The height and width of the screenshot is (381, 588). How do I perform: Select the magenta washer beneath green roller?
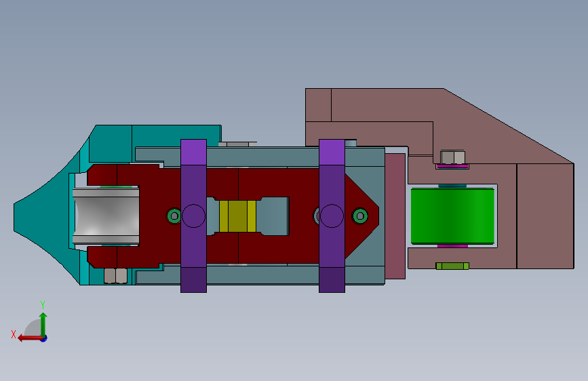(x=452, y=246)
